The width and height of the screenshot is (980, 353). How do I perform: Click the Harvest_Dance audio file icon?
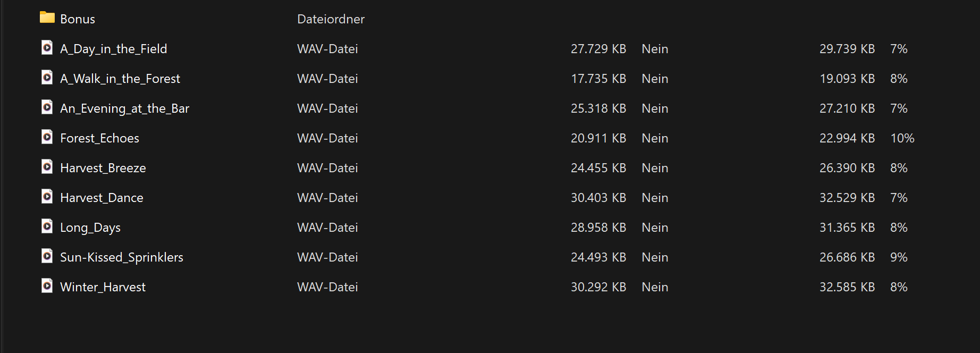coord(47,197)
